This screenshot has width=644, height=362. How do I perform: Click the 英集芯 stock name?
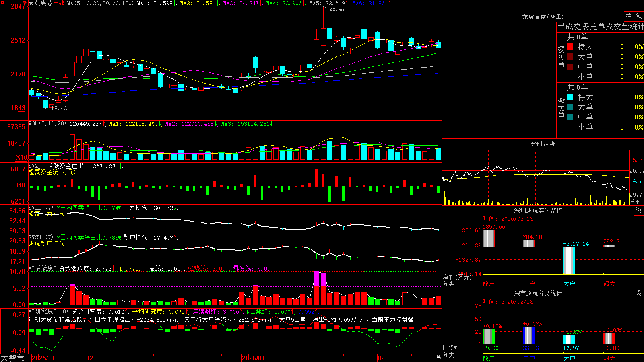point(43,3)
